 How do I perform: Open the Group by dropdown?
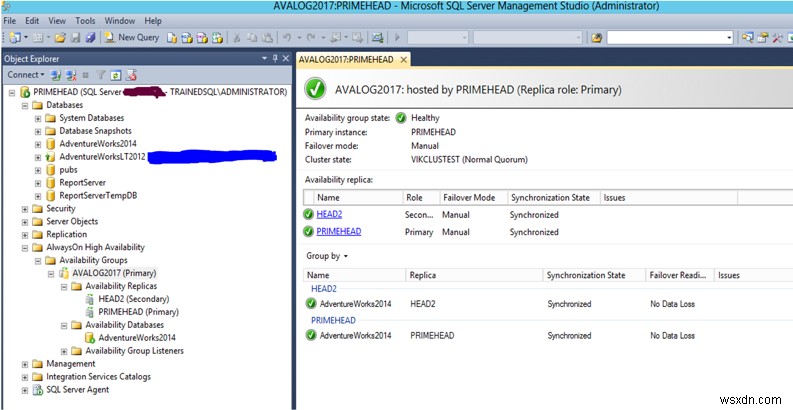click(x=327, y=256)
